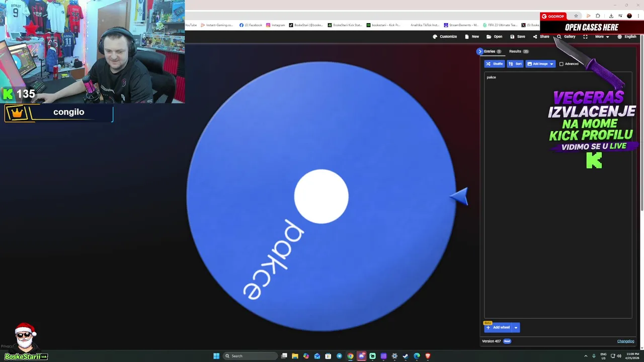
Task: Show hidden system tray icons
Action: (586, 356)
